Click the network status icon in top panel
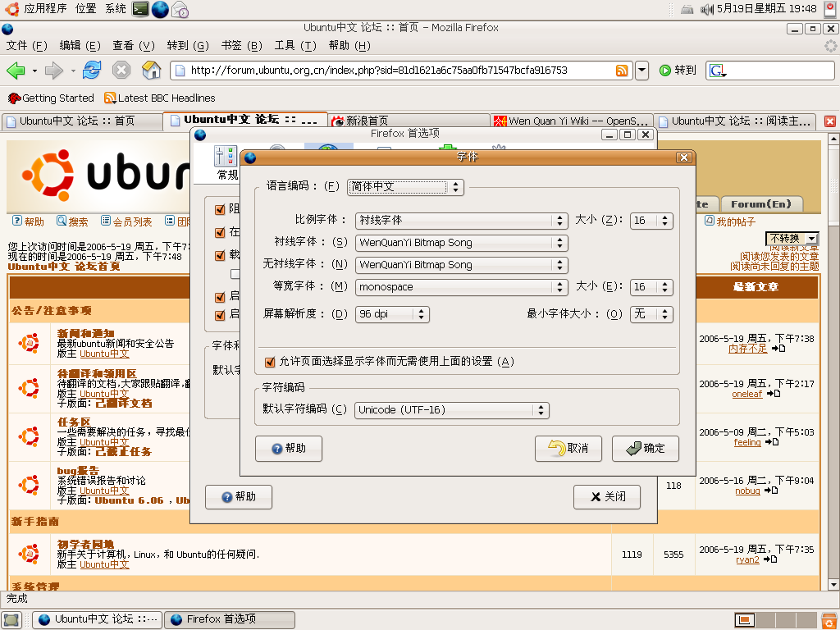Image resolution: width=840 pixels, height=630 pixels. [x=687, y=9]
